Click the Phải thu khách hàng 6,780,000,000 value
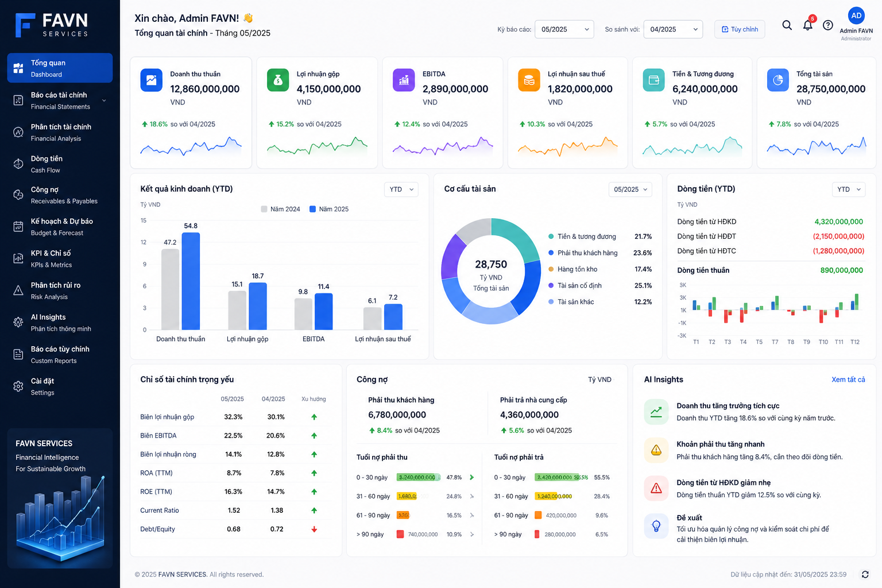 397,415
